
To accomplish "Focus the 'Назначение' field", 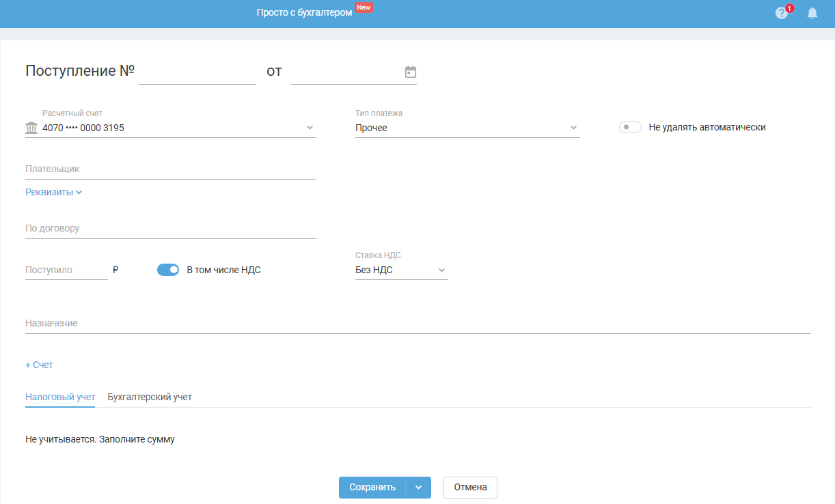I will [x=418, y=323].
